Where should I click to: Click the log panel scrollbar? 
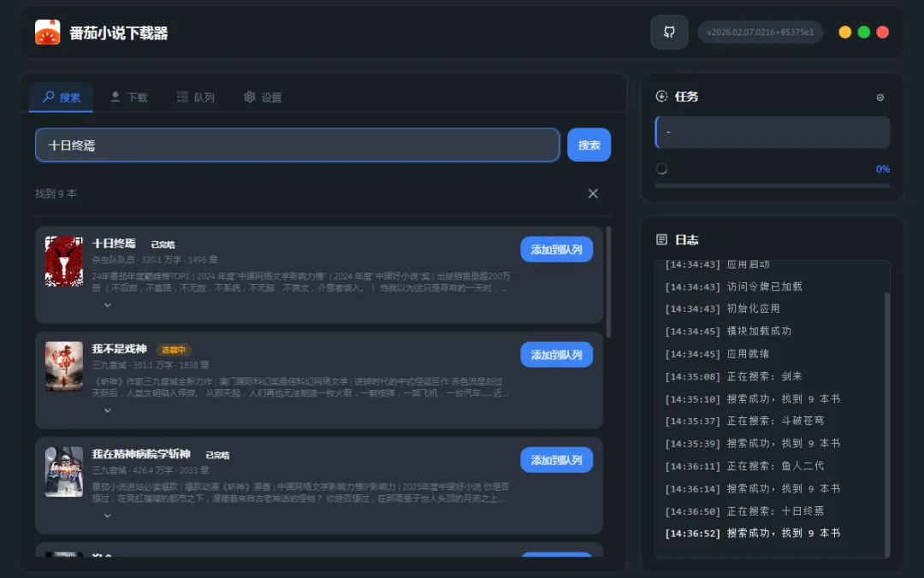(x=887, y=424)
